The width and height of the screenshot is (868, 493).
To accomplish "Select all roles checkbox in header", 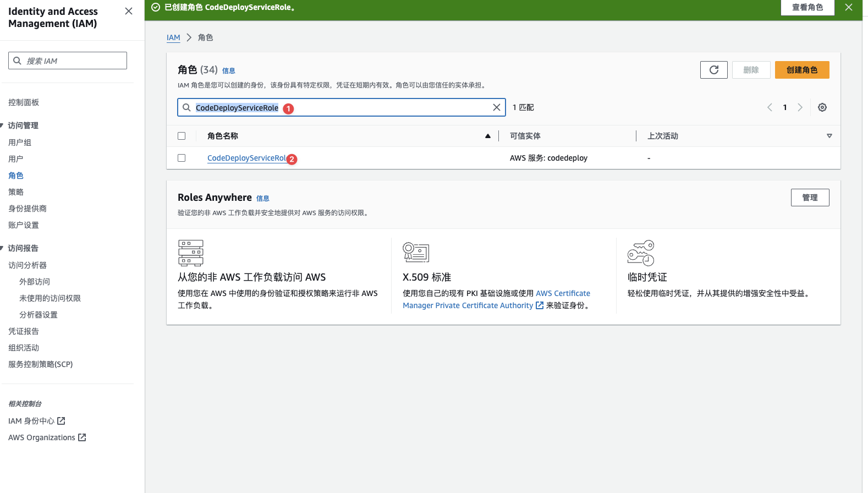I will point(182,136).
